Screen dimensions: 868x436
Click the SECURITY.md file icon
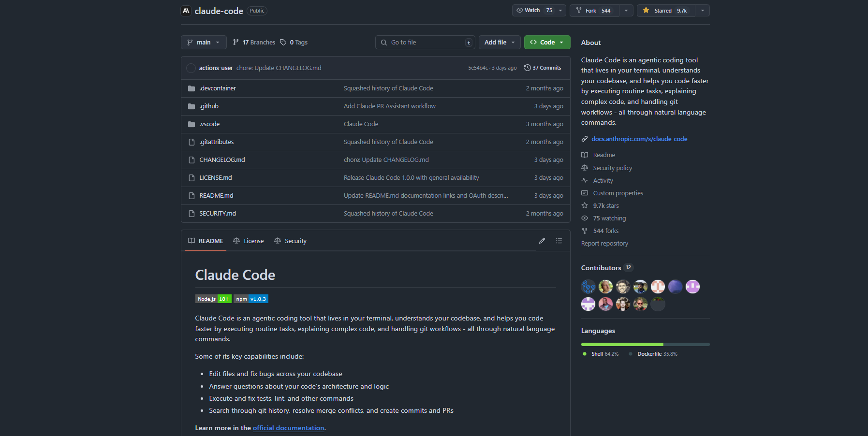coord(191,214)
